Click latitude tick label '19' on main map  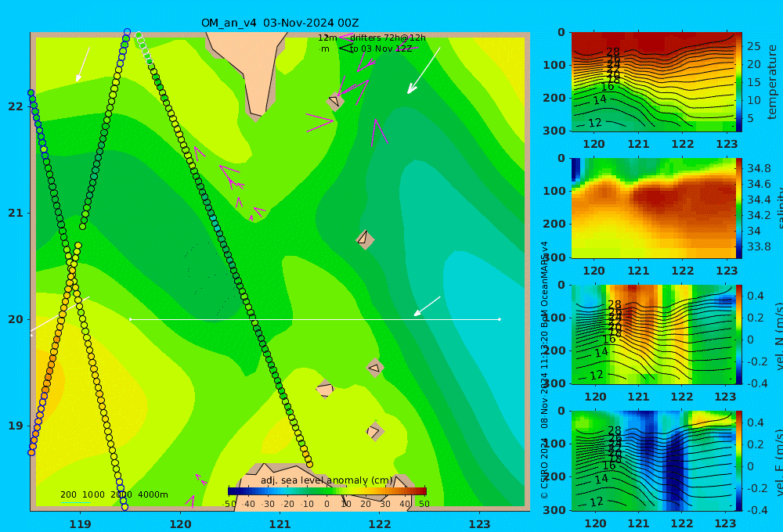tap(16, 426)
